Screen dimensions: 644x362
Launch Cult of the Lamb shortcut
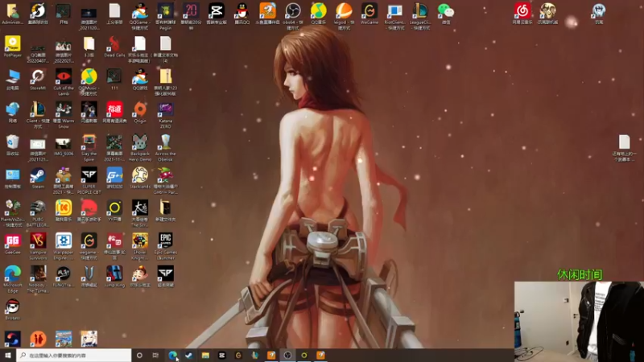click(64, 83)
